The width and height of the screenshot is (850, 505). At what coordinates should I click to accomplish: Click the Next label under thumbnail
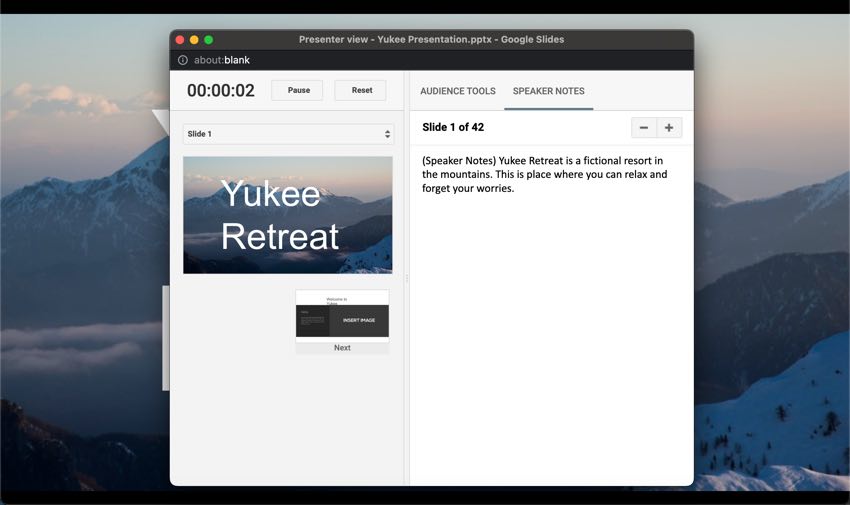[x=342, y=348]
